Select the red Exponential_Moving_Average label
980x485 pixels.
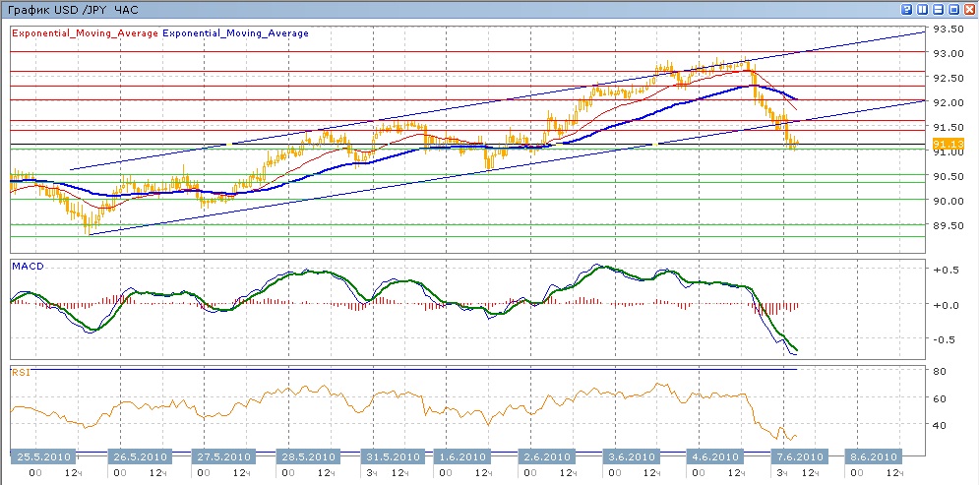click(x=84, y=32)
